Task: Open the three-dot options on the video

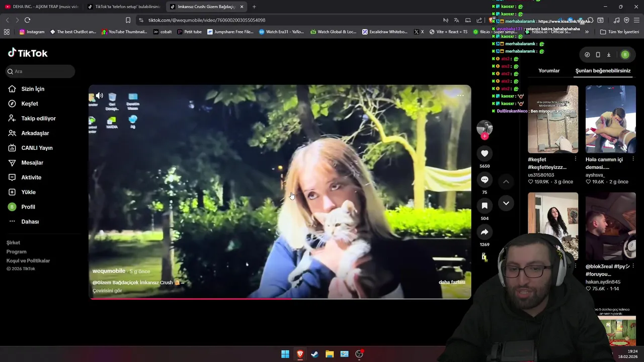Action: tap(460, 96)
